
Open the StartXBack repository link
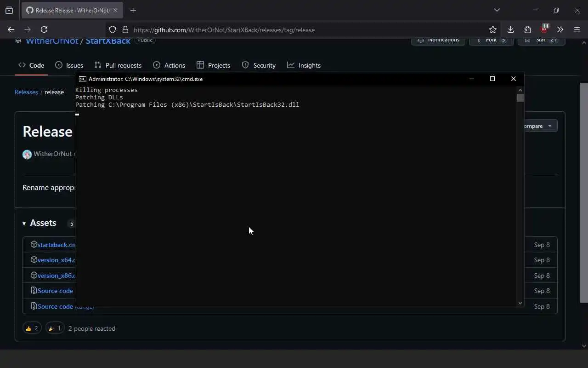[x=108, y=41]
